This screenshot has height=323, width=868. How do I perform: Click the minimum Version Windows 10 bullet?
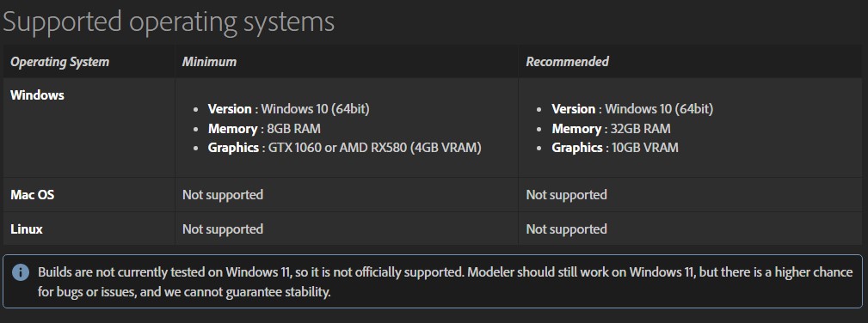click(x=288, y=109)
